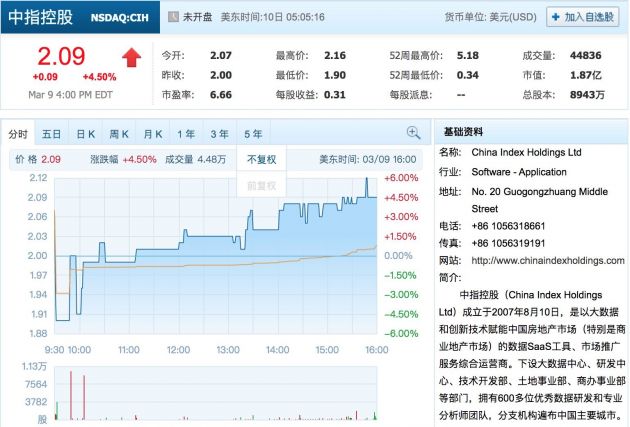Click the Mar 9 4:00 PM EDT timestamp

click(70, 95)
